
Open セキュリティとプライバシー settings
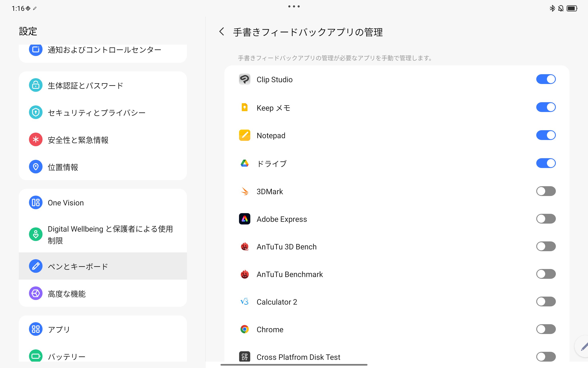point(103,112)
